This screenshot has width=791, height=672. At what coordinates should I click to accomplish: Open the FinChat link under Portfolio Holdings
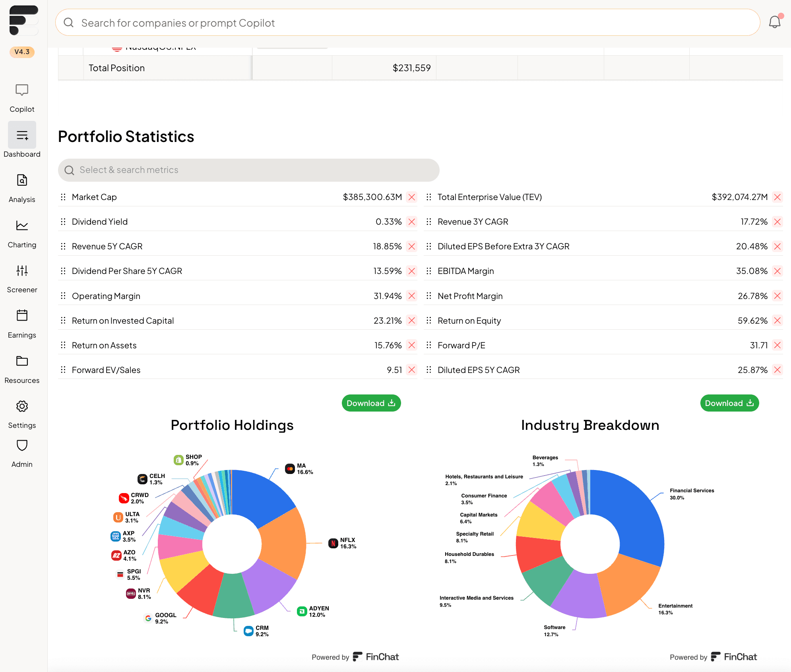click(x=376, y=657)
